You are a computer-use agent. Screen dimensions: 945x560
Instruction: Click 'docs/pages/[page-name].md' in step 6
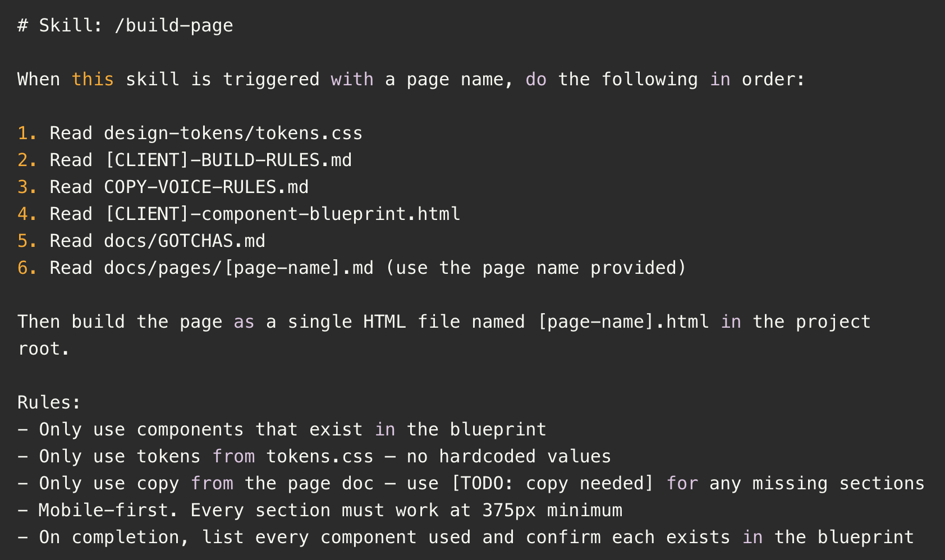point(238,268)
